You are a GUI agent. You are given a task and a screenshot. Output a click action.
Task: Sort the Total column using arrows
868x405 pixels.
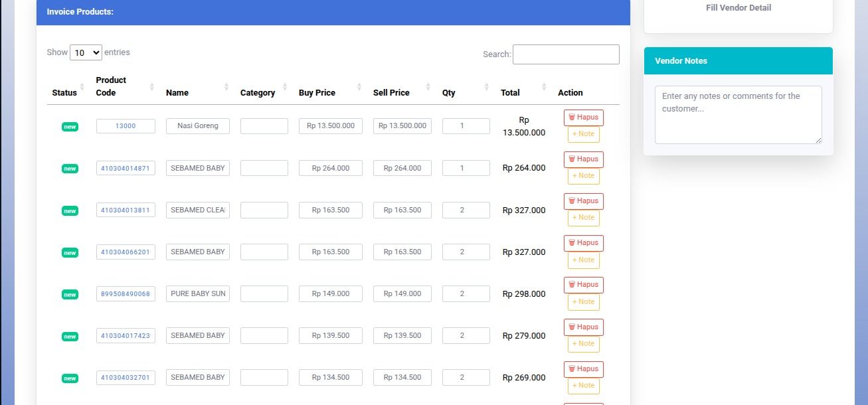tap(544, 87)
